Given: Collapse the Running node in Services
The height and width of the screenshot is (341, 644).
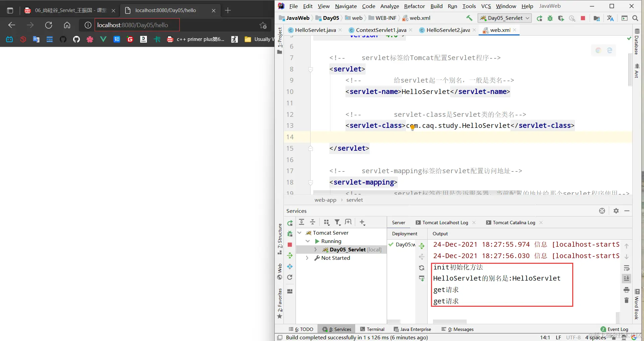Looking at the screenshot, I should click(x=308, y=241).
